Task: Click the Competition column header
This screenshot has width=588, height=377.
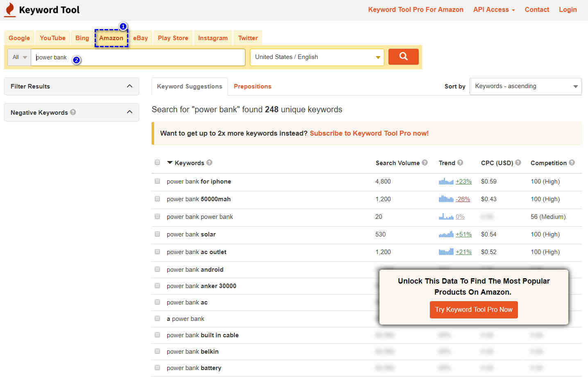Action: [548, 163]
